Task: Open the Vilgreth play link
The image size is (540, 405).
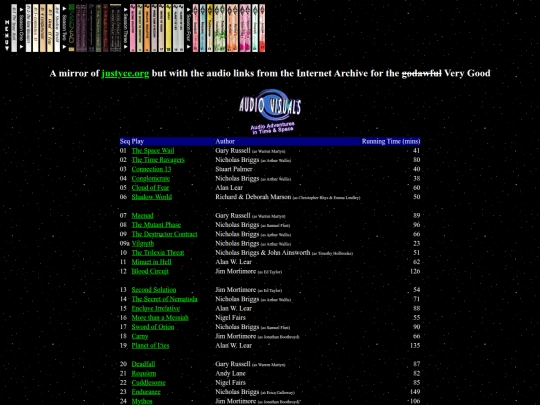Action: coord(143,243)
